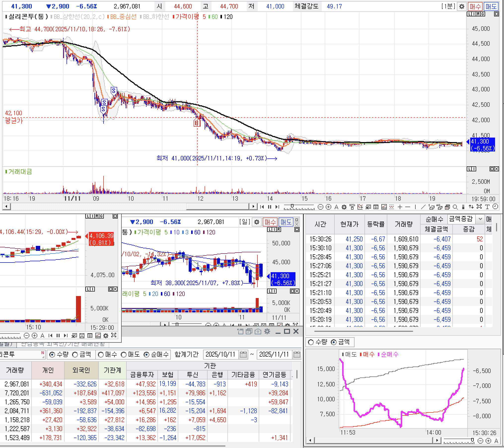
Task: Select the 매수 radio button in the investor panel
Action: pos(101,355)
